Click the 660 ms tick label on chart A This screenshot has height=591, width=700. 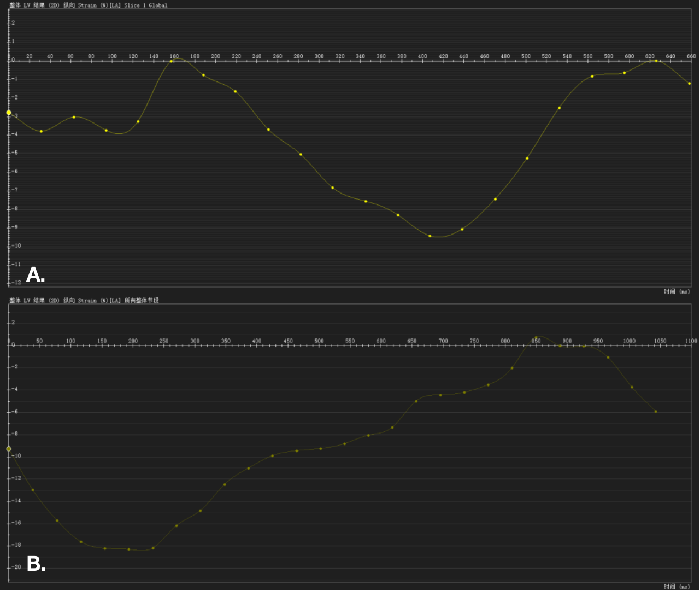691,56
